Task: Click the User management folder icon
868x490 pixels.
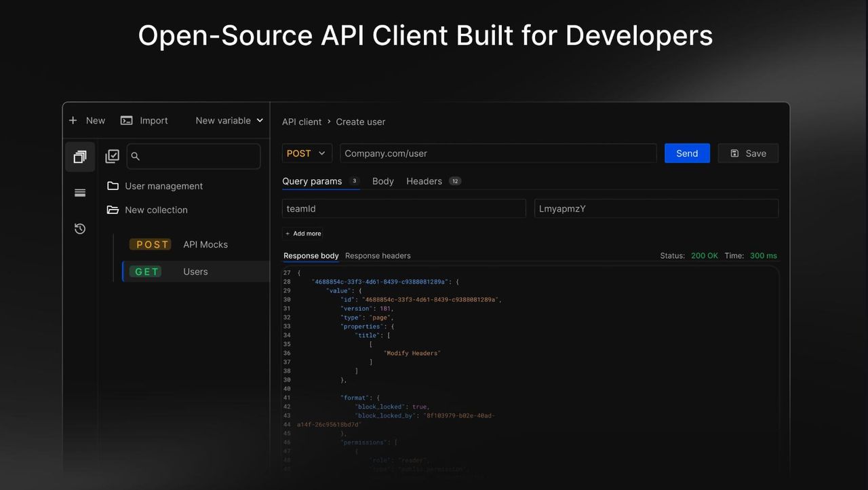Action: pyautogui.click(x=113, y=186)
